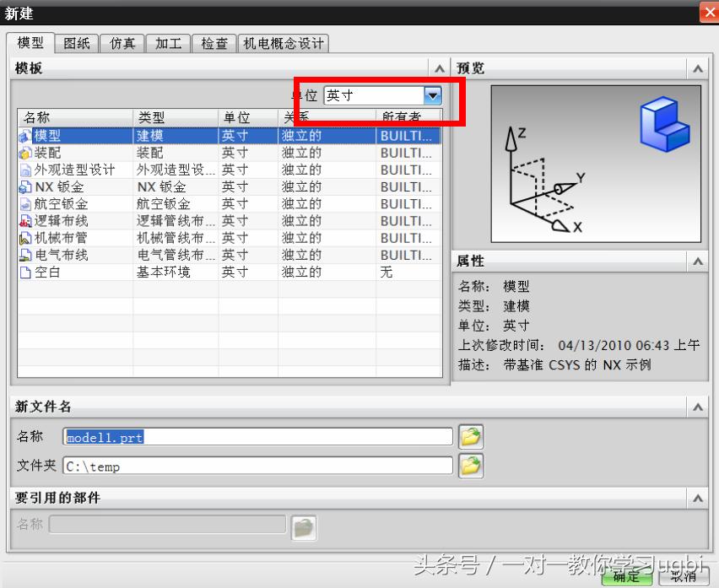719x588 pixels.
Task: Collapse the 模板 templates section
Action: 440,67
